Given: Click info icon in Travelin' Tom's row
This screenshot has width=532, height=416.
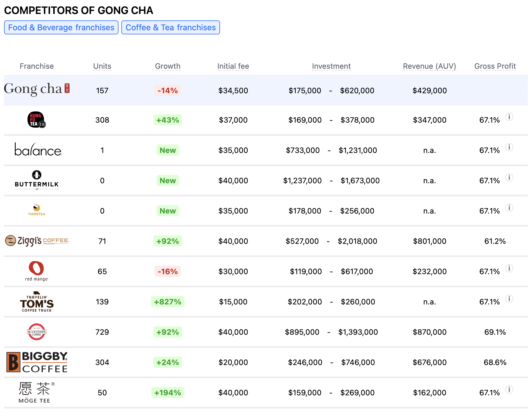Looking at the screenshot, I should pyautogui.click(x=509, y=299).
